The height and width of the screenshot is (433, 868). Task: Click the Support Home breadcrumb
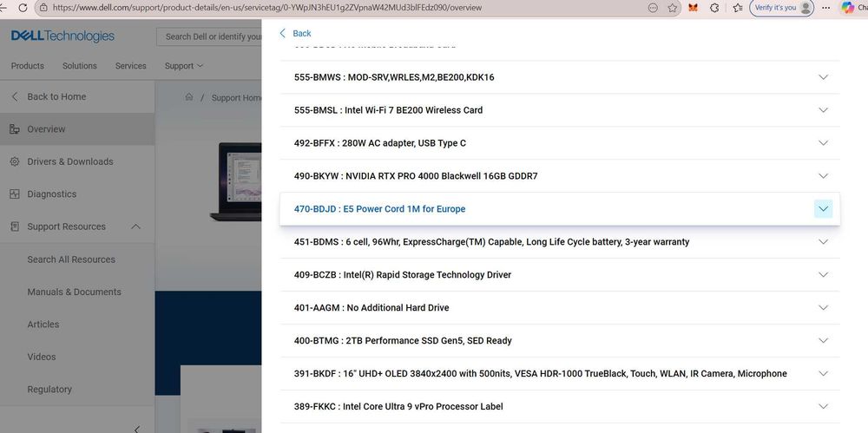point(236,97)
